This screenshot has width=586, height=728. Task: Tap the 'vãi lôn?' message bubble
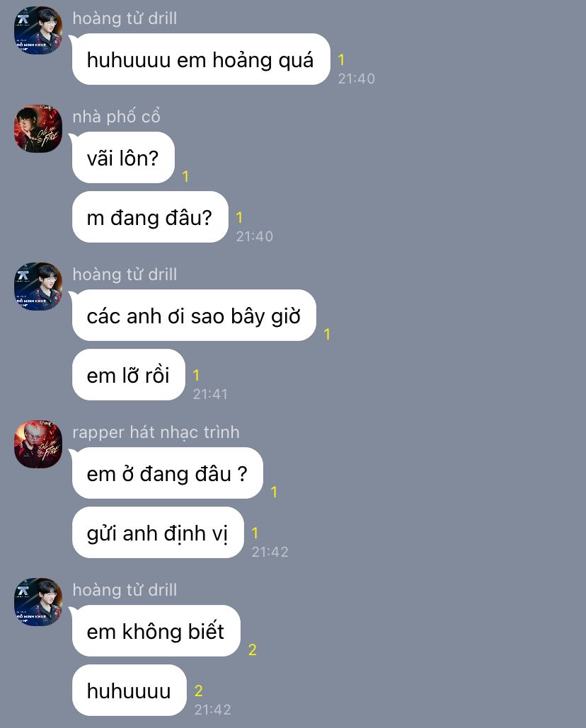tap(124, 158)
